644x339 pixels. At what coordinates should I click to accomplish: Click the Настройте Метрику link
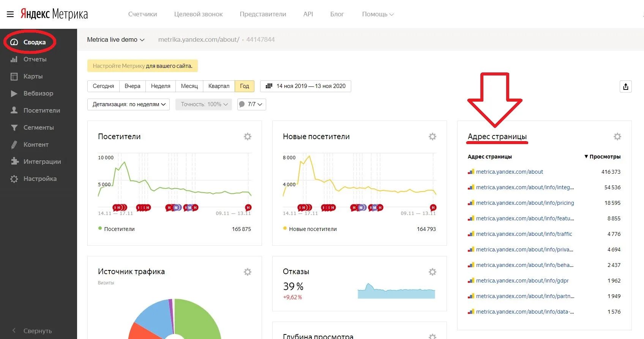point(118,66)
